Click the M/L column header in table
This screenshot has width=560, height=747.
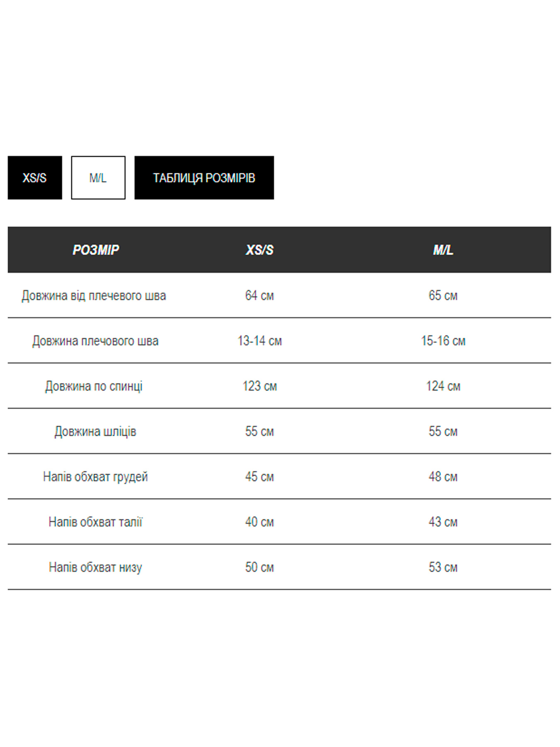[443, 250]
